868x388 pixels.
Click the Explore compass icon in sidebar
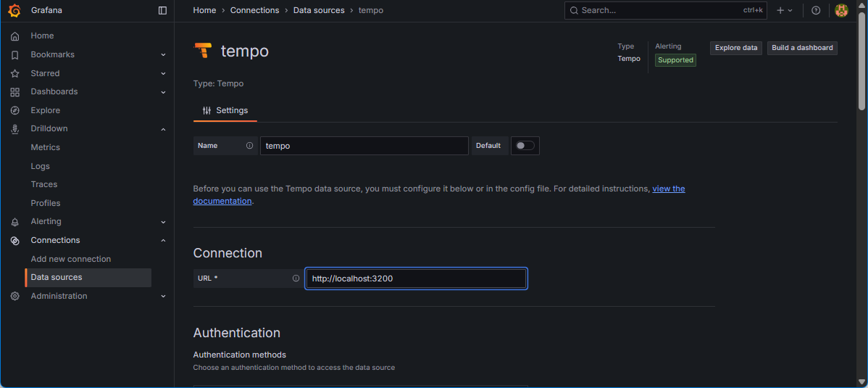15,110
